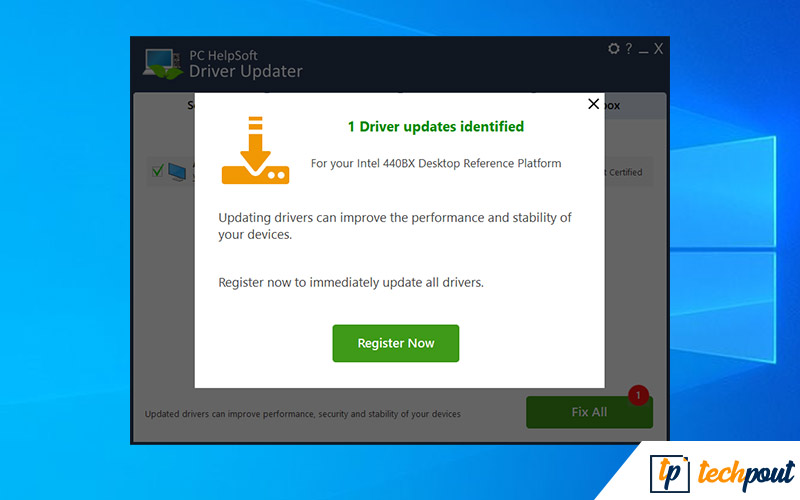800x500 pixels.
Task: Click 'Register now to immediately update all drivers.'
Action: click(x=351, y=283)
